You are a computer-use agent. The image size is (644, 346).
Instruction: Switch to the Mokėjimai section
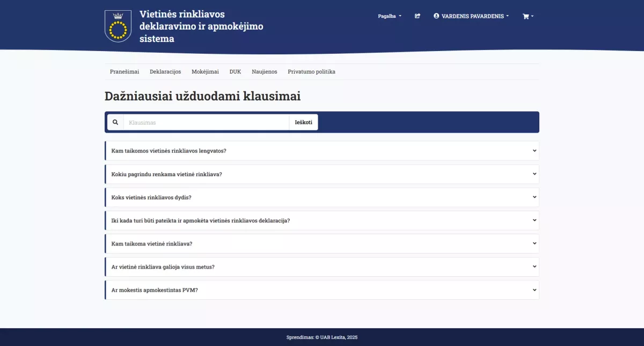tap(205, 71)
